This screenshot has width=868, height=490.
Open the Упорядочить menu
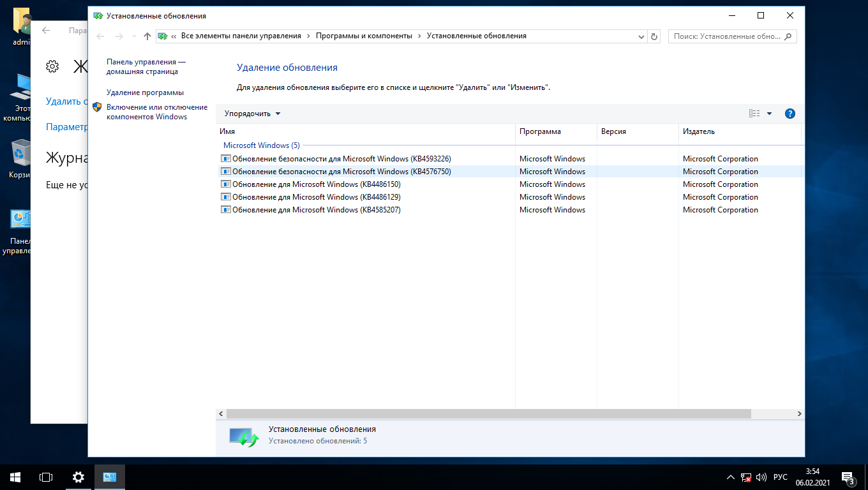252,114
